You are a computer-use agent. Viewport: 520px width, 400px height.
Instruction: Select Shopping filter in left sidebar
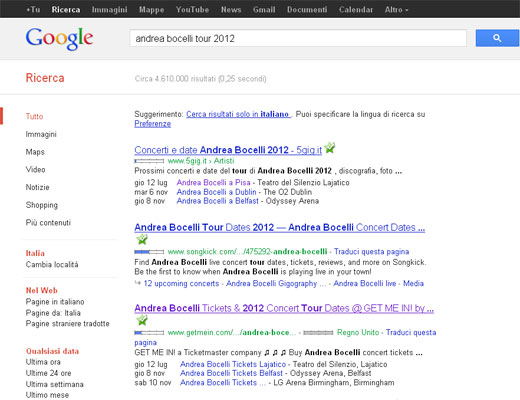(x=42, y=205)
